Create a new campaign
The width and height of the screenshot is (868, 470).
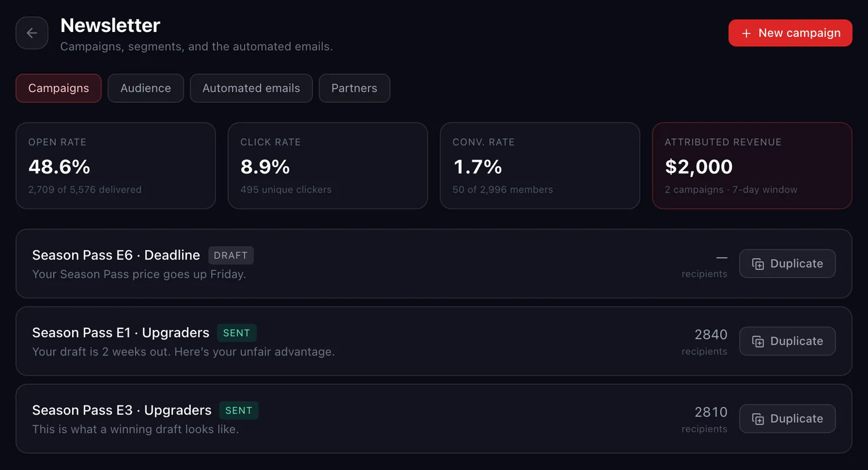coord(790,33)
